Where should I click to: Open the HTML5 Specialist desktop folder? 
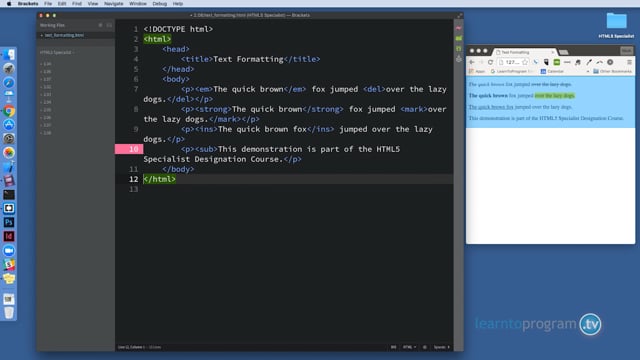pyautogui.click(x=616, y=24)
